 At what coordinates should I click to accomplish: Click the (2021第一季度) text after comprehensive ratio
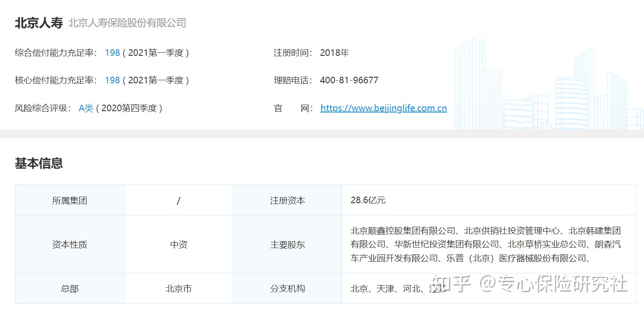tap(156, 53)
